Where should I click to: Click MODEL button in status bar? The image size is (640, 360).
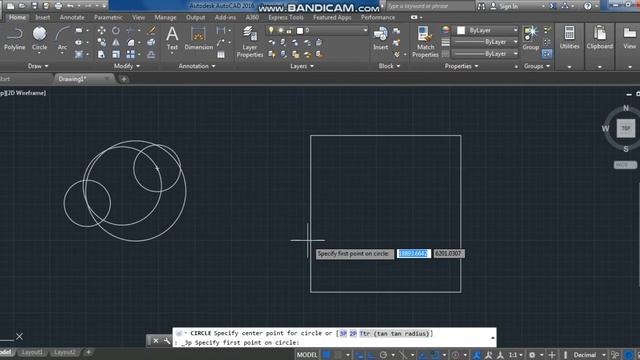[x=307, y=355]
